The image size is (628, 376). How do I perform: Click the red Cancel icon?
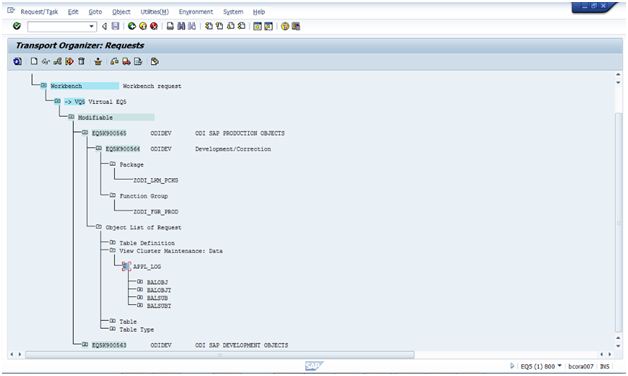pyautogui.click(x=154, y=26)
